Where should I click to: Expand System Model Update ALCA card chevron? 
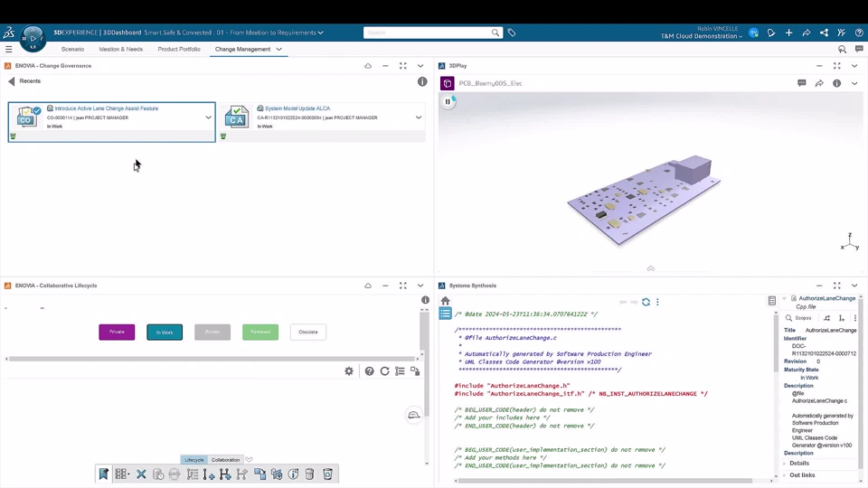click(419, 117)
